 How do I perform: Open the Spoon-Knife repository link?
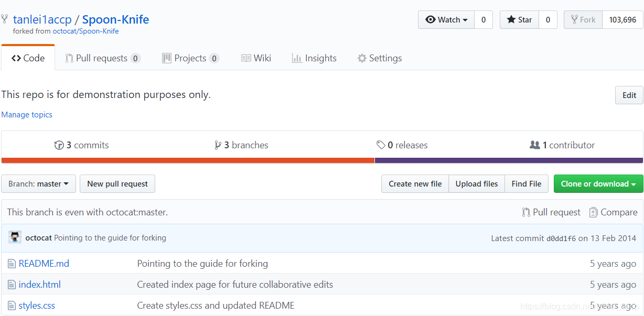click(115, 20)
